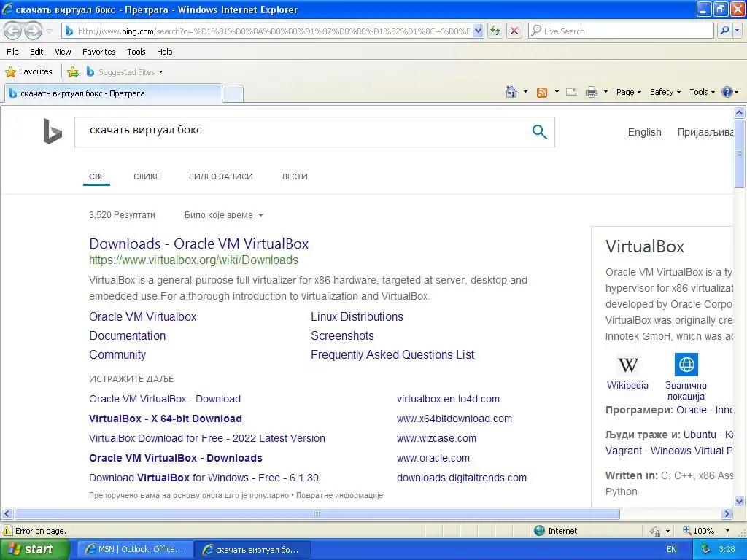Open Favorites star button
This screenshot has width=747, height=560.
[28, 72]
